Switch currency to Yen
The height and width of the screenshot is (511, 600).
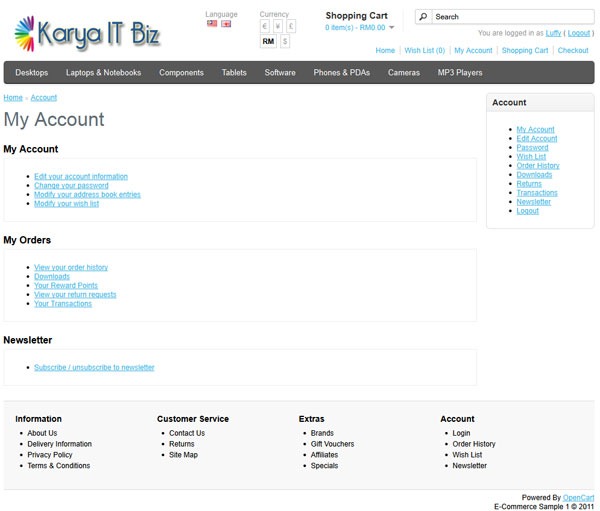click(x=278, y=26)
